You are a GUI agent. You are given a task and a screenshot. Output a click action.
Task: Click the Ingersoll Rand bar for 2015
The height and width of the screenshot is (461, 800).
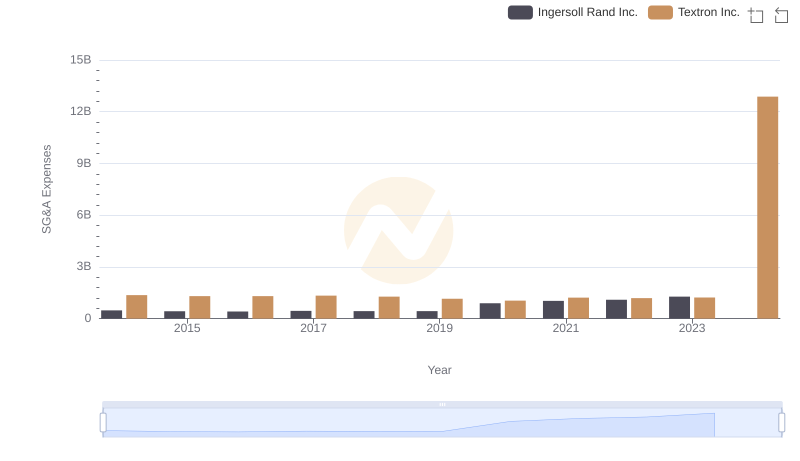[174, 315]
